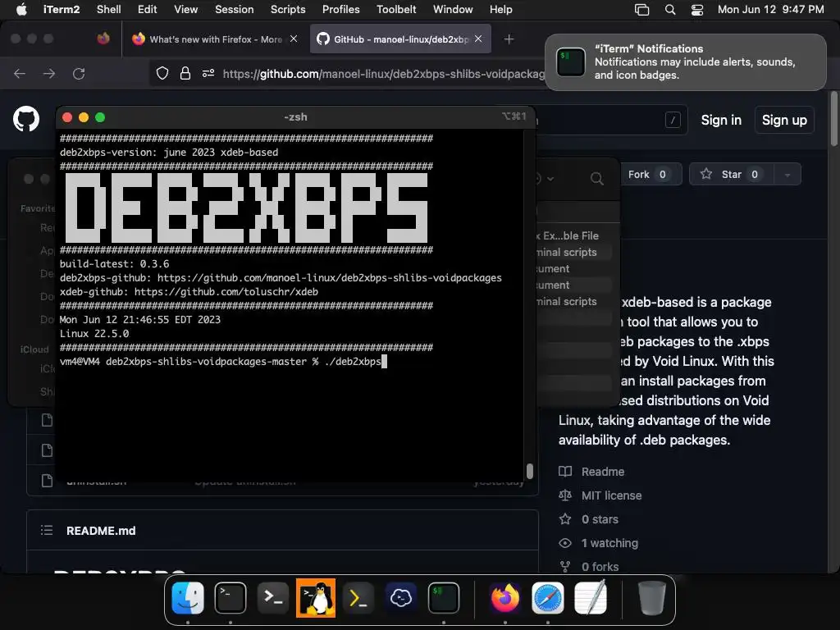Click the xdeb-github URL in terminal
This screenshot has height=630, width=840.
click(x=226, y=292)
